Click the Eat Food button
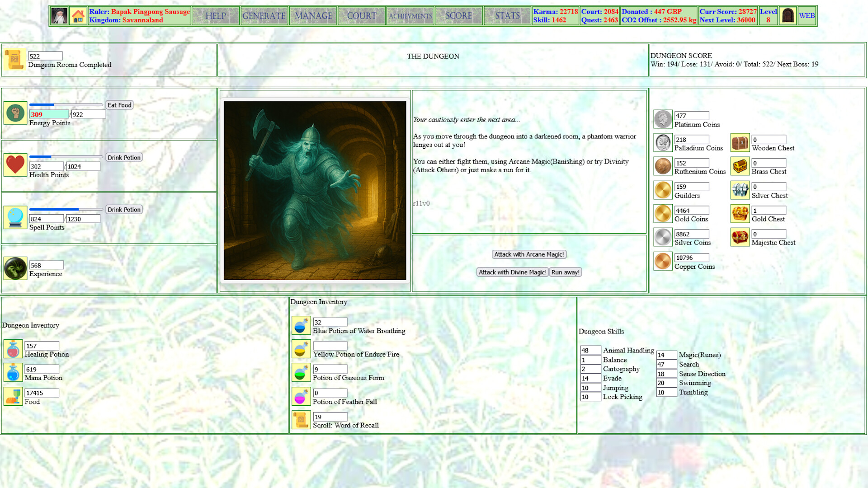868x488 pixels. 119,105
